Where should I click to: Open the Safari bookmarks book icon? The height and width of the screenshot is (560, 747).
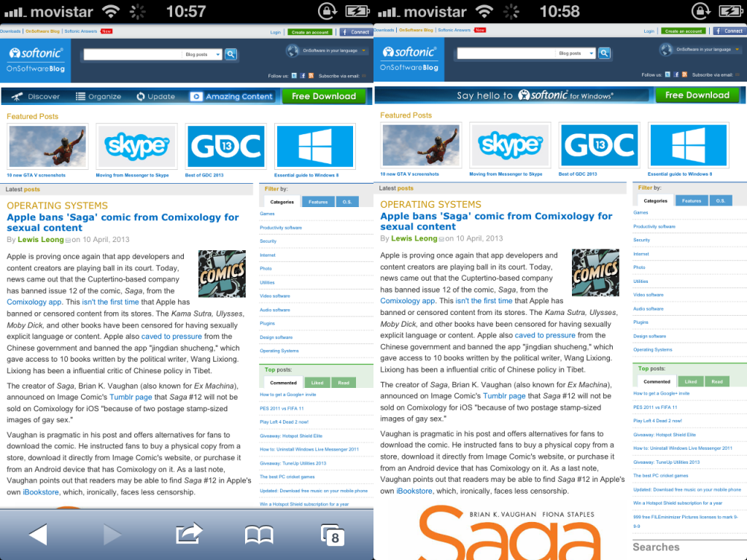(x=259, y=535)
